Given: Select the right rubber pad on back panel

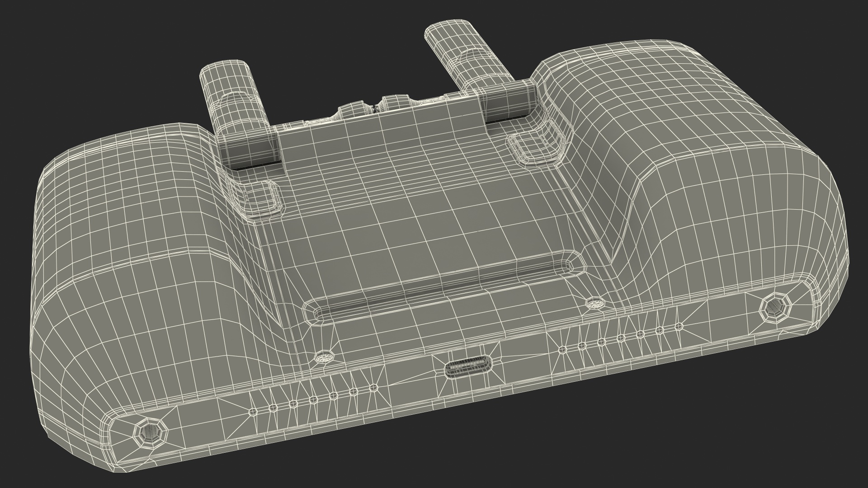Looking at the screenshot, I should pyautogui.click(x=534, y=147).
